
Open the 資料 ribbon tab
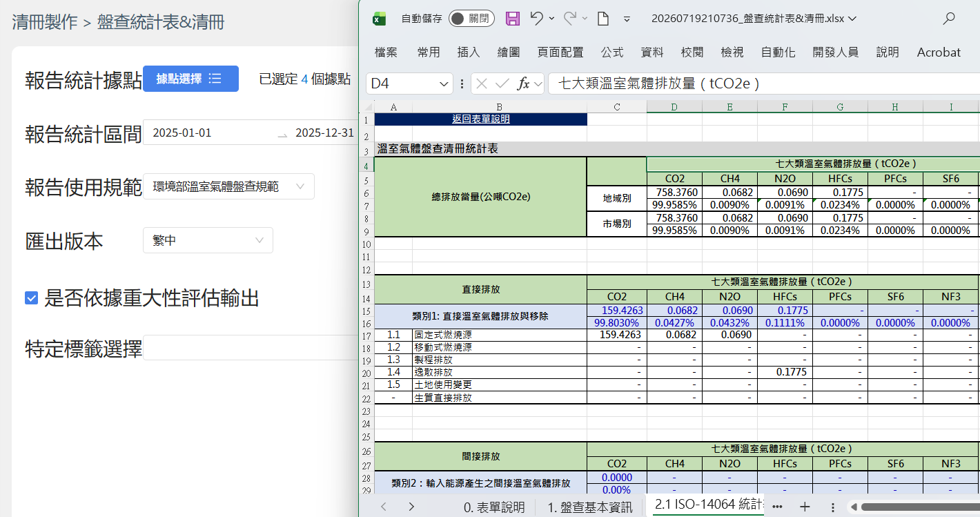(x=652, y=52)
